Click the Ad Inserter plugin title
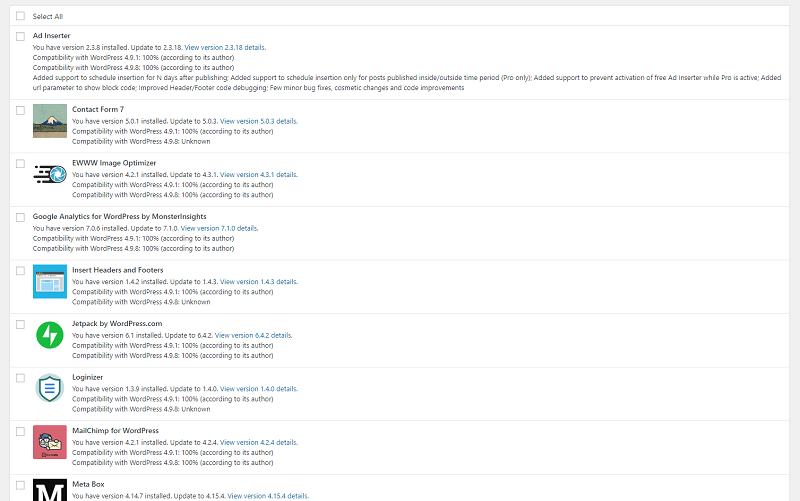Image resolution: width=800 pixels, height=501 pixels. pos(52,36)
